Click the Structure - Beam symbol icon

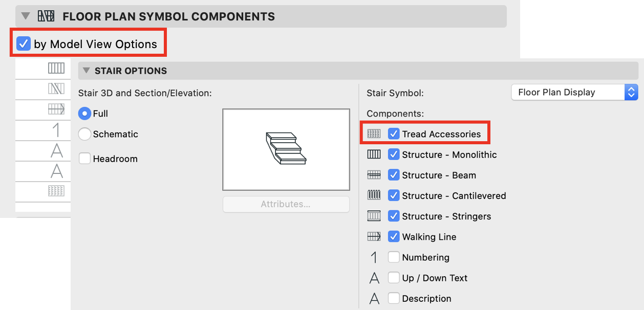coord(374,175)
